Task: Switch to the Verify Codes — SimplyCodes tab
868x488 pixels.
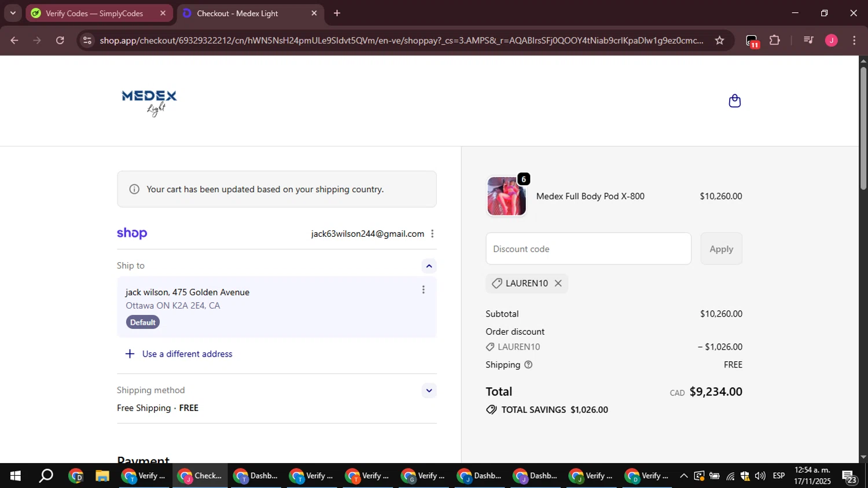Action: [x=100, y=13]
